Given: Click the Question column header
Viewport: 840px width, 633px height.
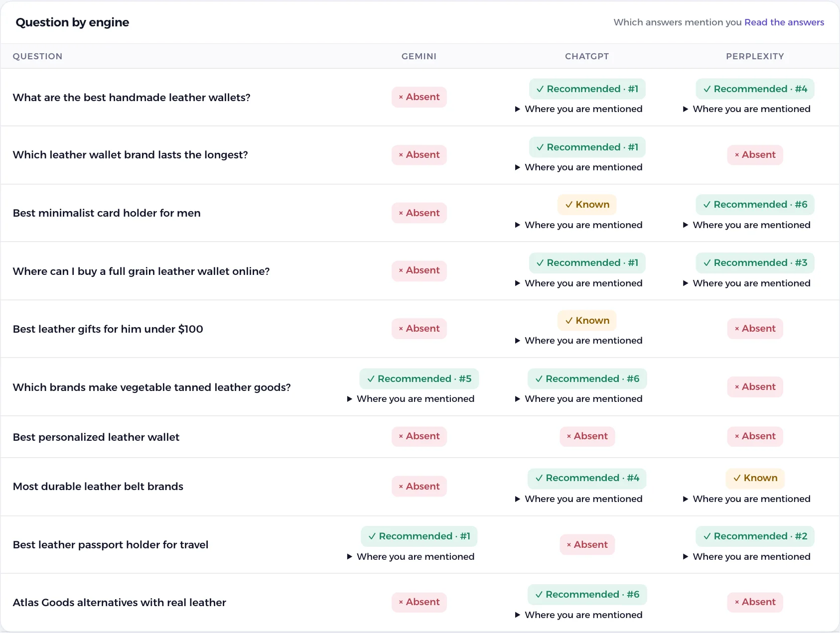Looking at the screenshot, I should pos(37,56).
